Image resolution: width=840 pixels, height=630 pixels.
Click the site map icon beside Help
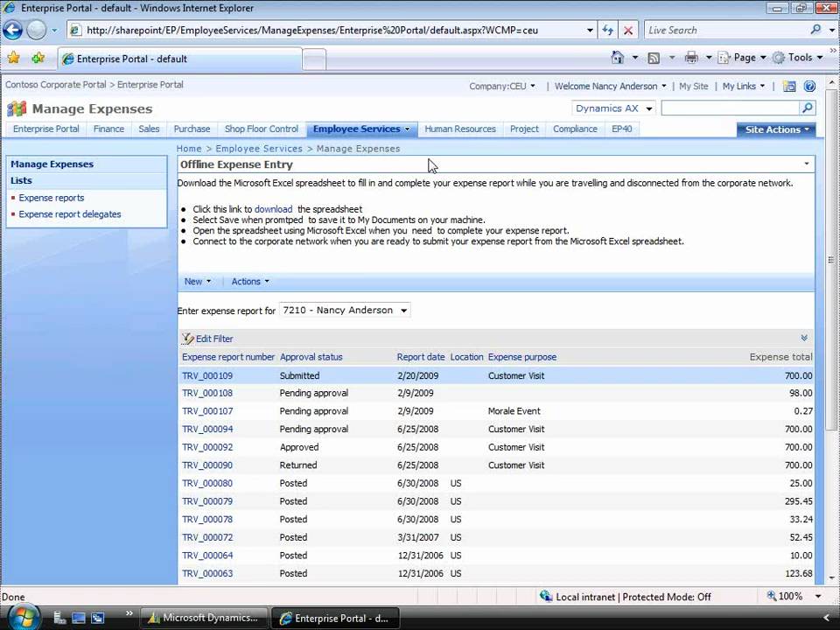[789, 87]
